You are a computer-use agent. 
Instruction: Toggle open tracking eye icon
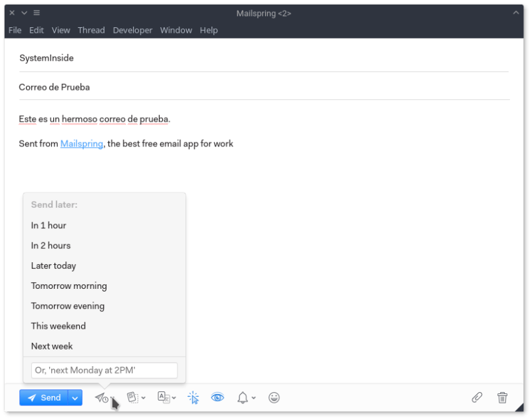[217, 397]
